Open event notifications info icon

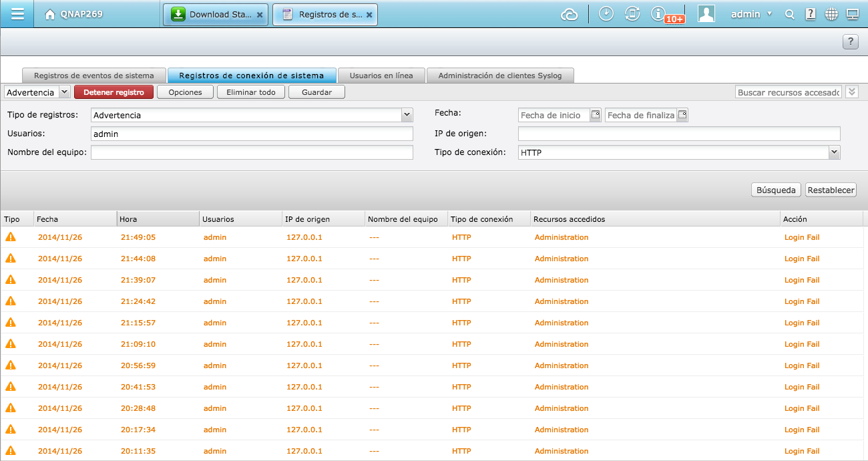(x=658, y=14)
